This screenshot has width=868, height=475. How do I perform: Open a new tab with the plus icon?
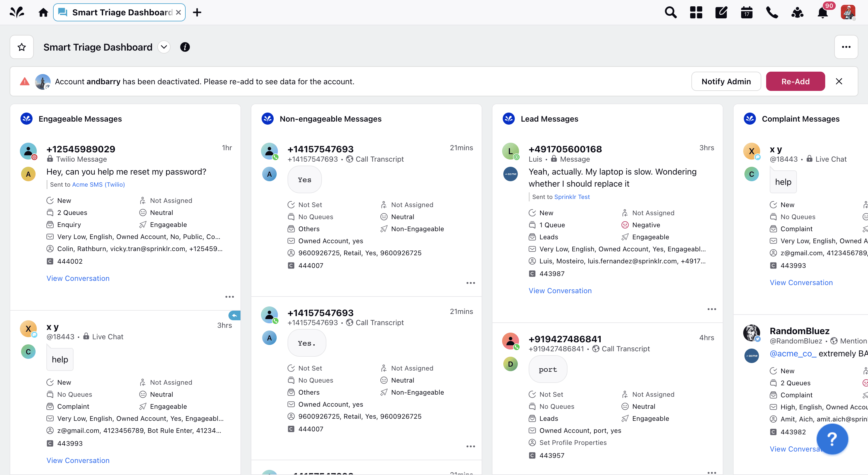(x=197, y=12)
